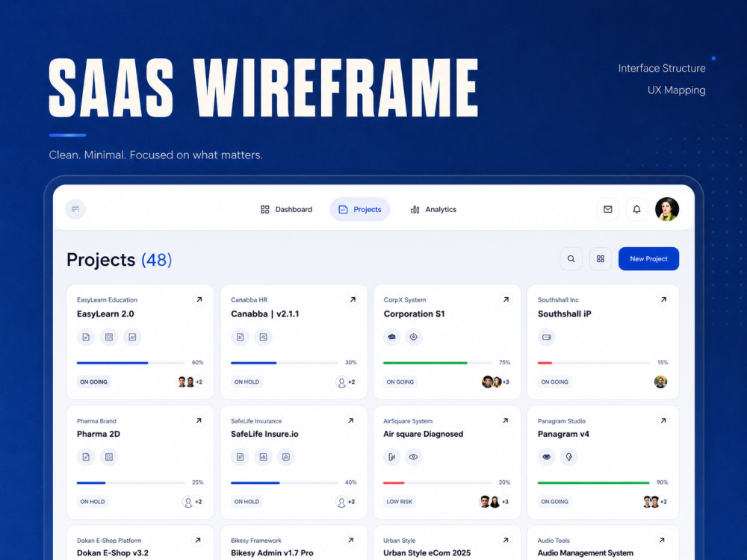Open the notifications bell
The image size is (747, 560).
pyautogui.click(x=636, y=209)
